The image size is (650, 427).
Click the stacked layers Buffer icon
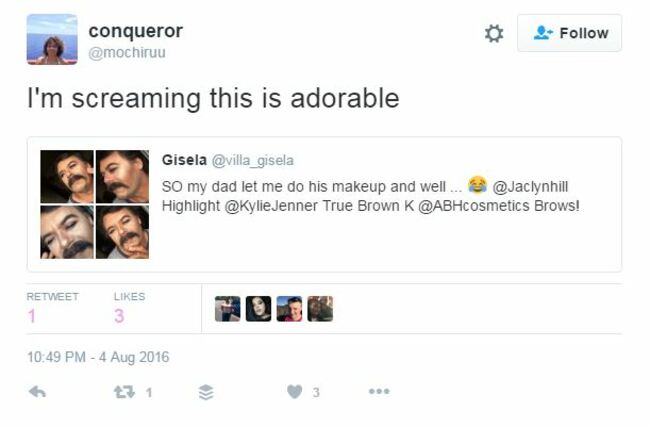[x=206, y=392]
